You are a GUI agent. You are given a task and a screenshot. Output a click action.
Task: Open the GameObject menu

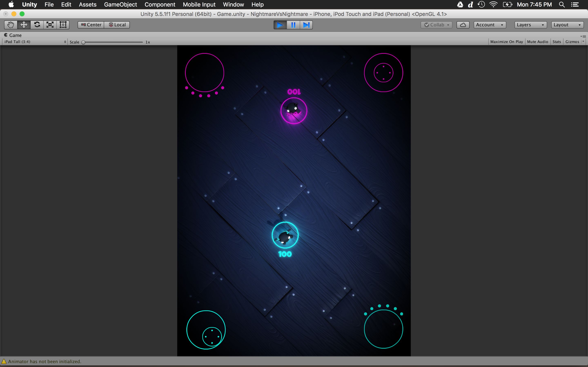point(120,5)
